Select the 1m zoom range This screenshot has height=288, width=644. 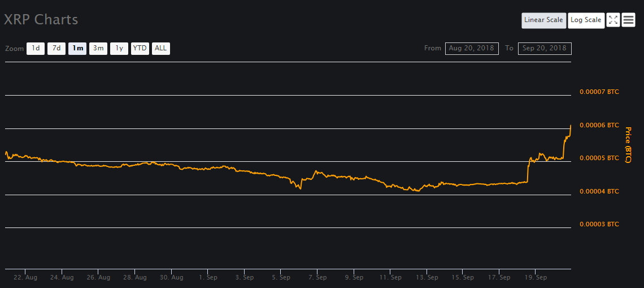point(77,49)
